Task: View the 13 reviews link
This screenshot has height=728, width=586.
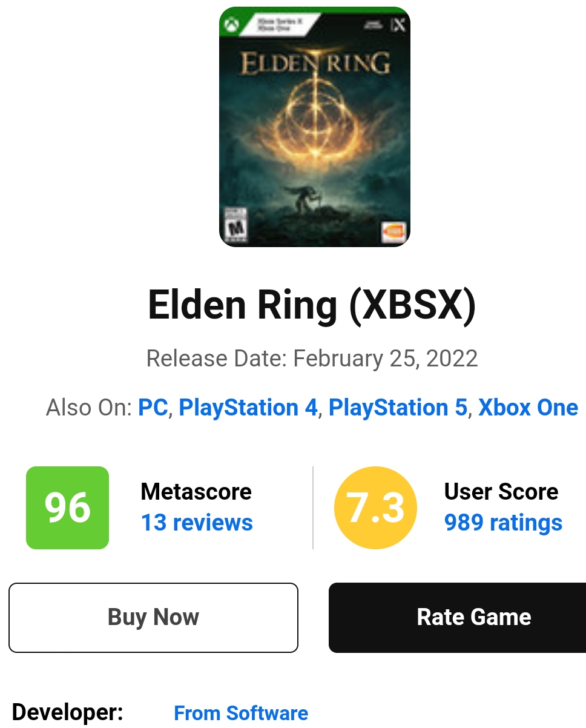Action: (197, 523)
